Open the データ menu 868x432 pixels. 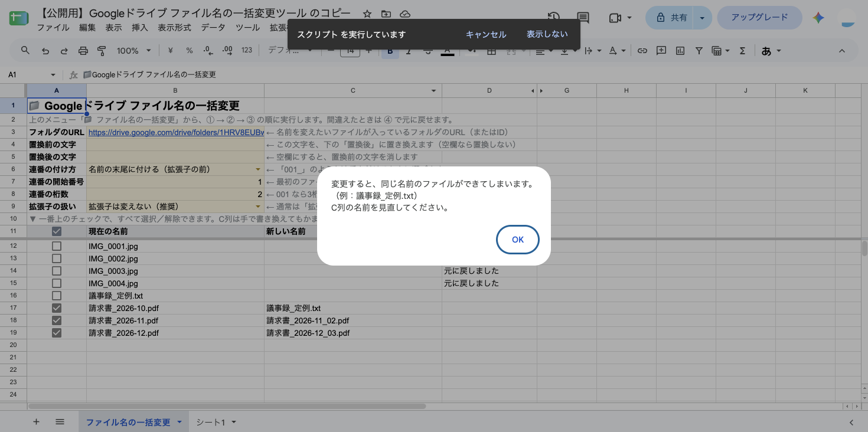tap(213, 28)
